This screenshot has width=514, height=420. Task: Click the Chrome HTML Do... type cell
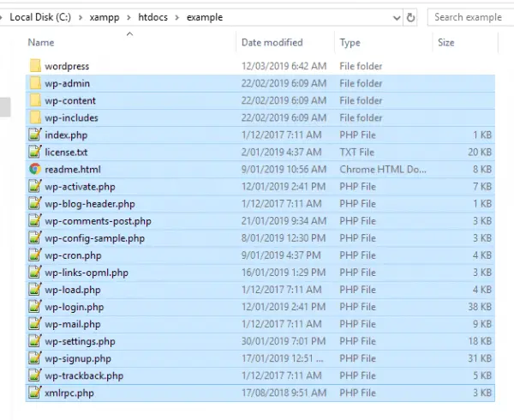click(x=383, y=169)
